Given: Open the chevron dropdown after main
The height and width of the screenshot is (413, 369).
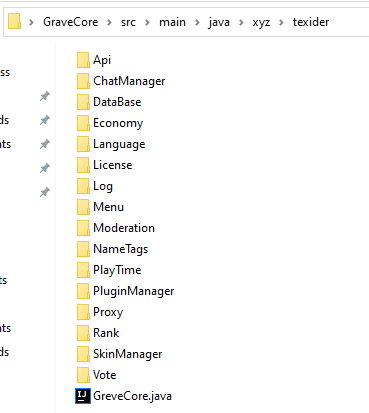Looking at the screenshot, I should coord(197,23).
